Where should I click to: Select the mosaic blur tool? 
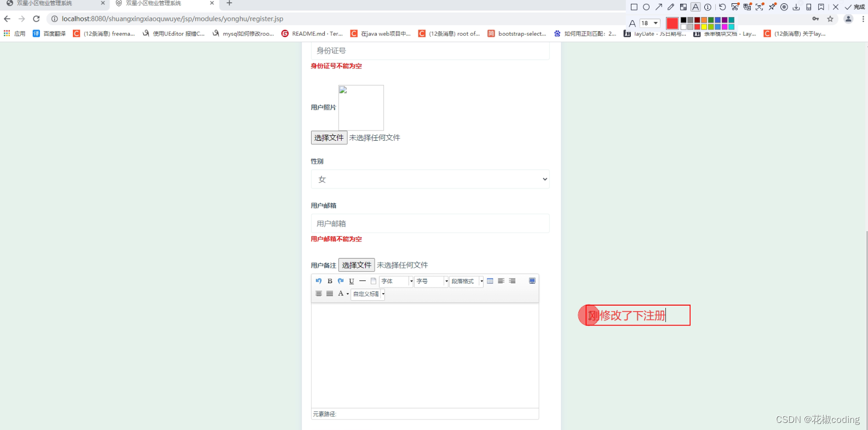click(x=683, y=7)
